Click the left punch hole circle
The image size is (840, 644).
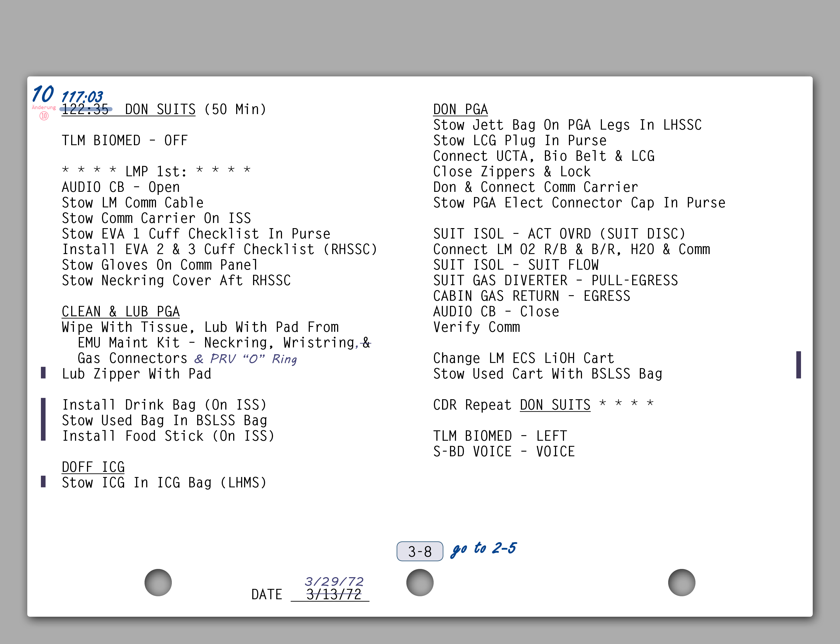tap(158, 582)
